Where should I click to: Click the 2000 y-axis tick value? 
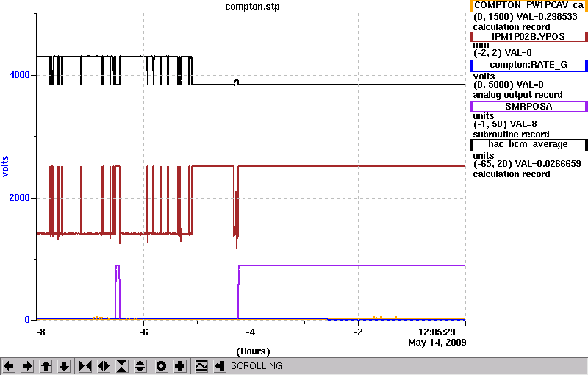tap(20, 197)
